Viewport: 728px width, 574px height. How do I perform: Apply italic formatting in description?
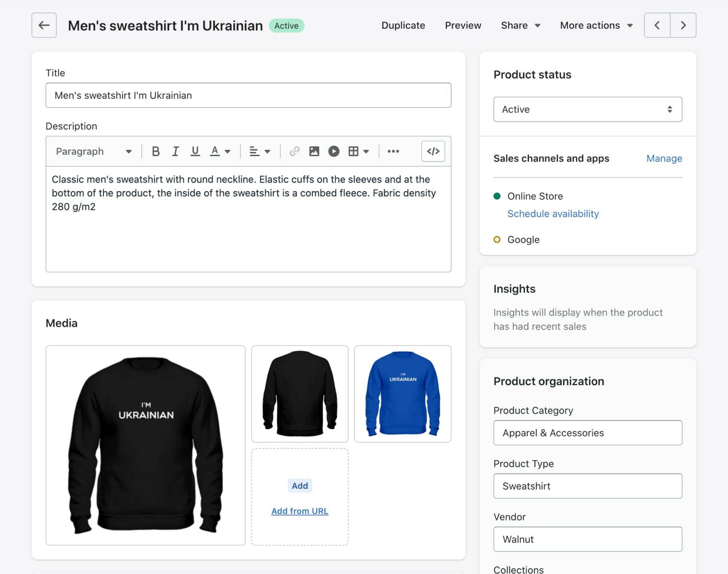pos(175,151)
